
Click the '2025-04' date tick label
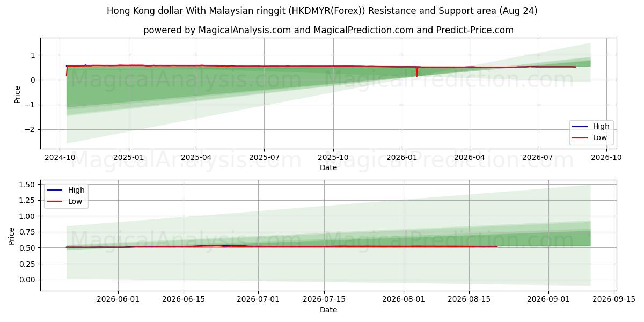point(195,158)
